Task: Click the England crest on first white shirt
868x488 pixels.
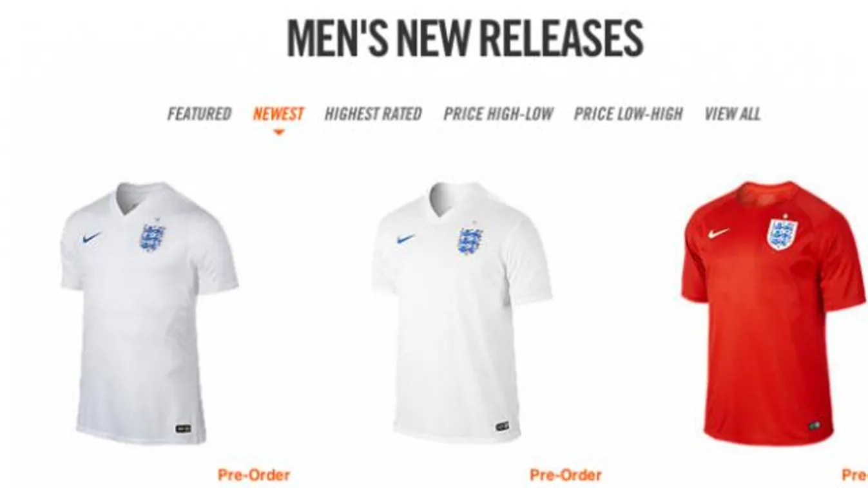Action: coord(152,238)
